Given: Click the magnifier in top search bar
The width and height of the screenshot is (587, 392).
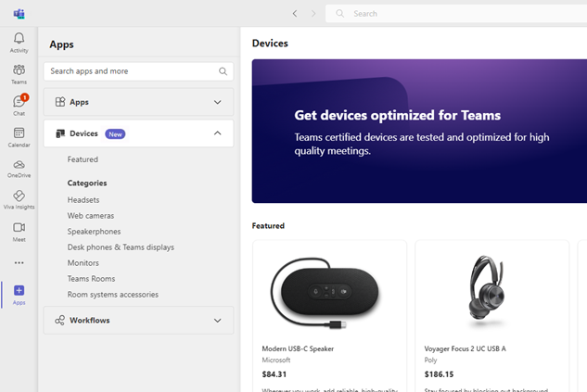Looking at the screenshot, I should click(340, 14).
